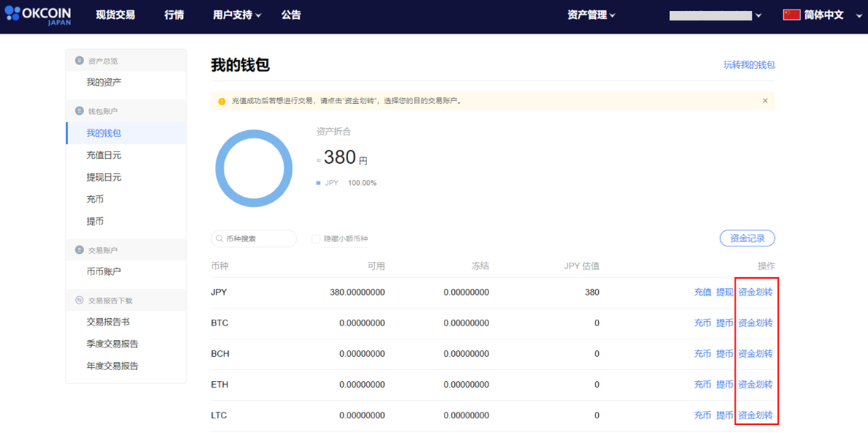This screenshot has height=433, width=868.
Task: Click the 币种搜索 input field
Action: click(254, 238)
